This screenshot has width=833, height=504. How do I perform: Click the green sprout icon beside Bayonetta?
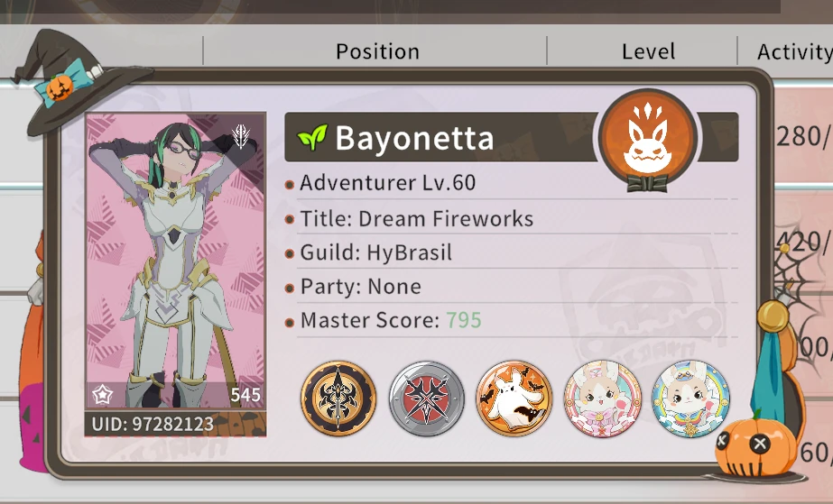pyautogui.click(x=312, y=137)
